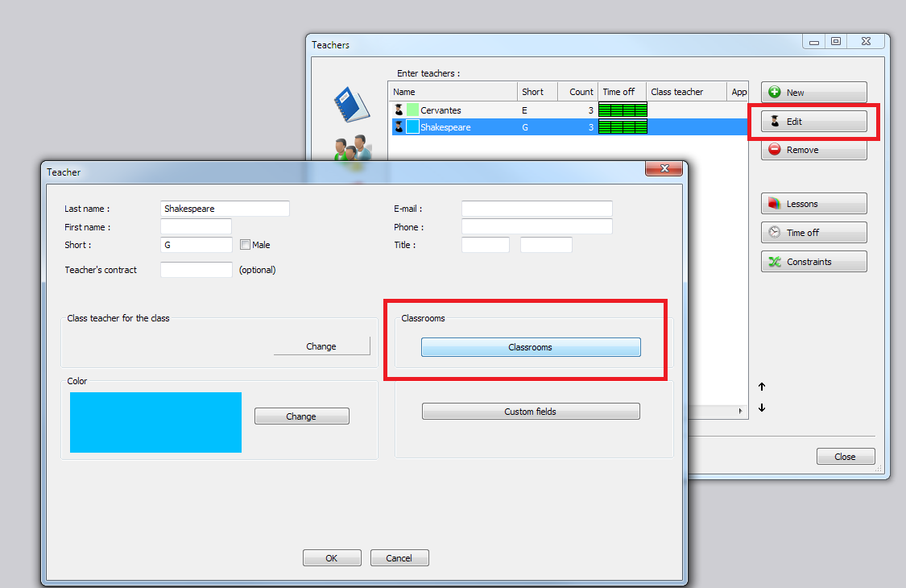This screenshot has width=906, height=588.
Task: Click the red Remove button
Action: pyautogui.click(x=813, y=150)
